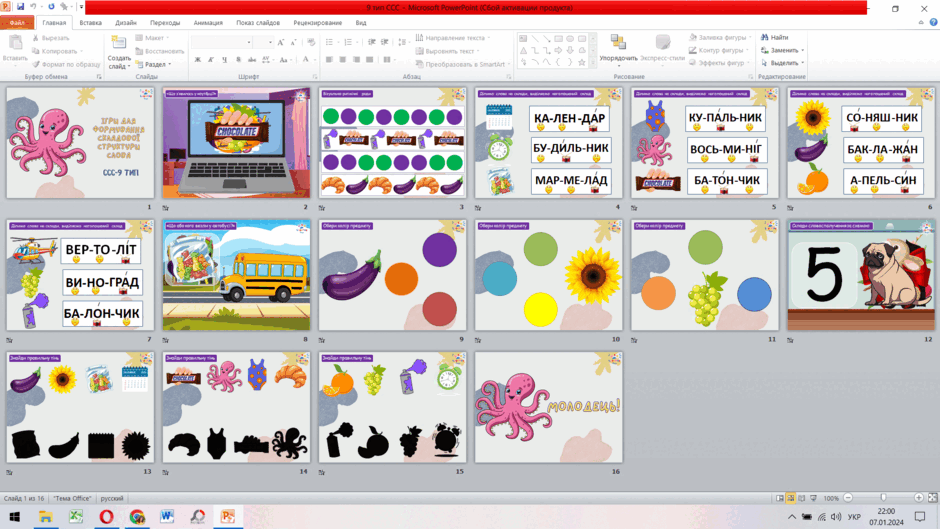Start slideshow icon in status bar
The width and height of the screenshot is (940, 529).
(x=814, y=498)
